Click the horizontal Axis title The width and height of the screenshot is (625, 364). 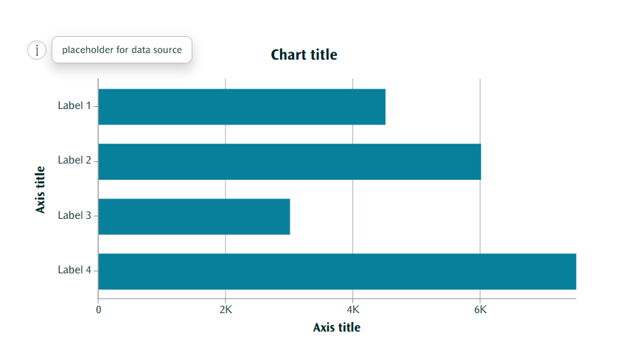click(337, 327)
